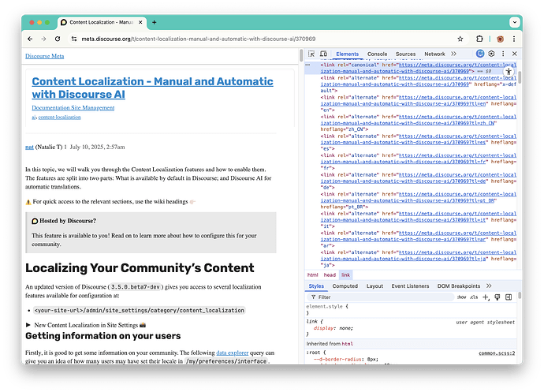This screenshot has height=392, width=544.
Task: Select the head breadcrumb element
Action: tap(330, 275)
